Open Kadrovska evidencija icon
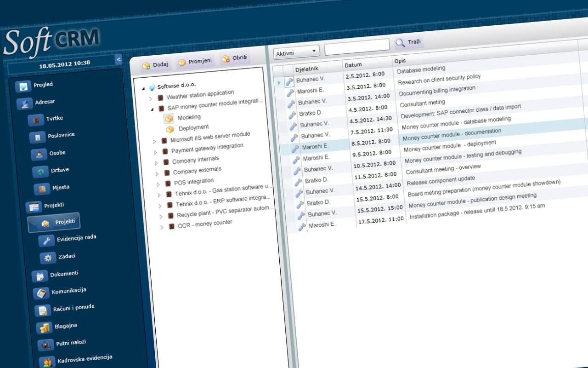The width and height of the screenshot is (588, 368). click(x=47, y=362)
